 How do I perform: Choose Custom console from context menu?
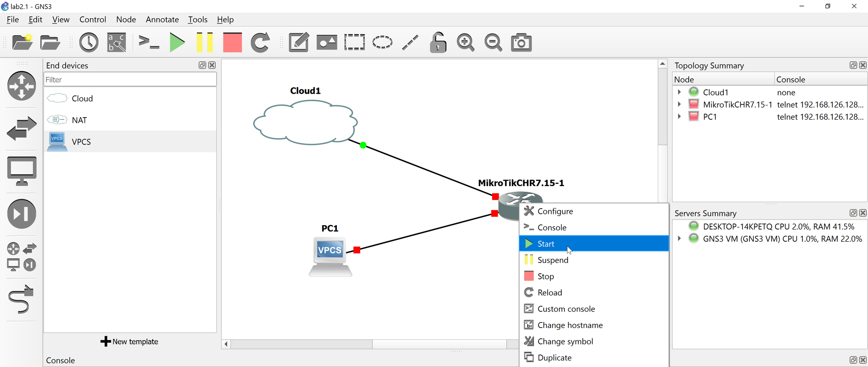[594, 309]
